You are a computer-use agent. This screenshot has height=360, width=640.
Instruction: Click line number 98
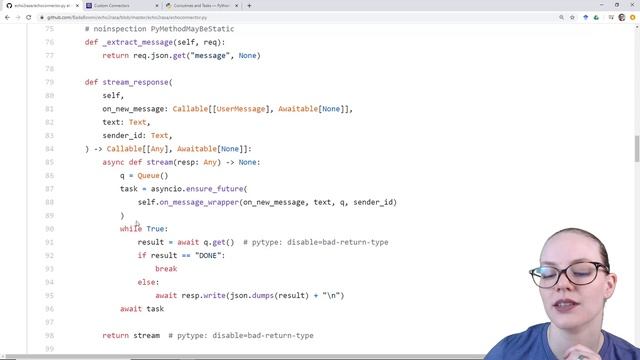coord(49,336)
